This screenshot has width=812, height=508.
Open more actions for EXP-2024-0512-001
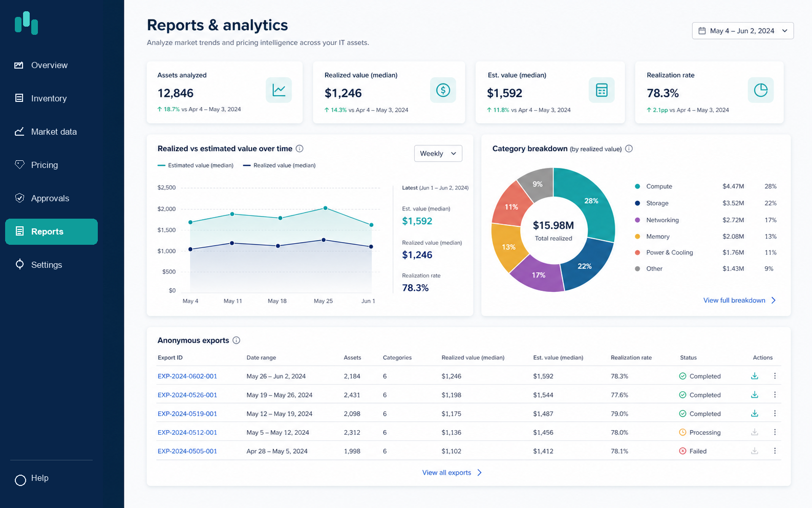pos(775,432)
